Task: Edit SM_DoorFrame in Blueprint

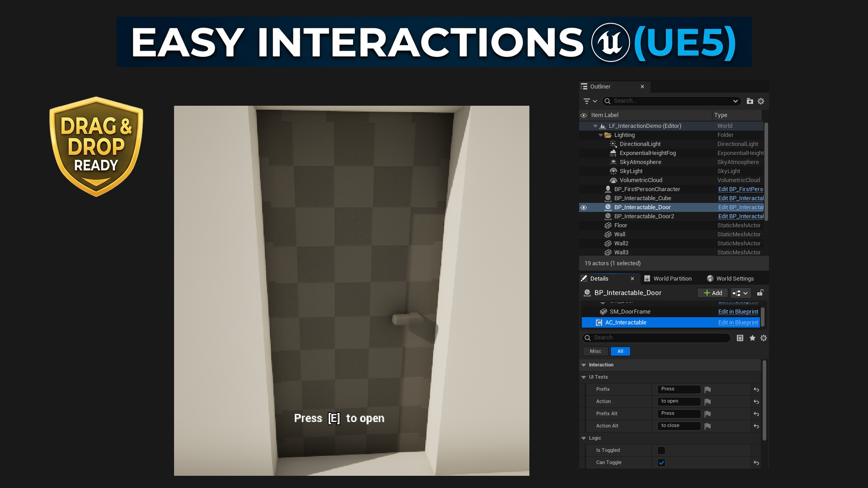Action: (x=738, y=312)
